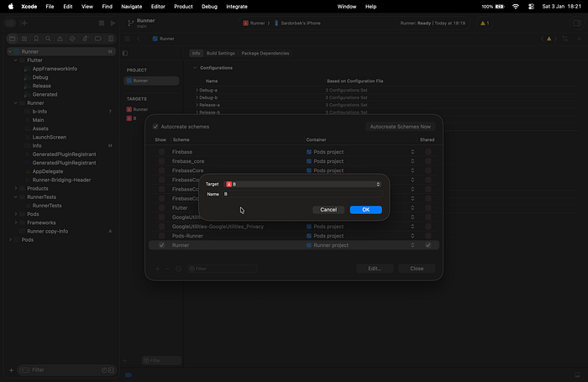Open the Issue navigator warning icon
Image resolution: width=588 pixels, height=382 pixels.
[x=60, y=39]
